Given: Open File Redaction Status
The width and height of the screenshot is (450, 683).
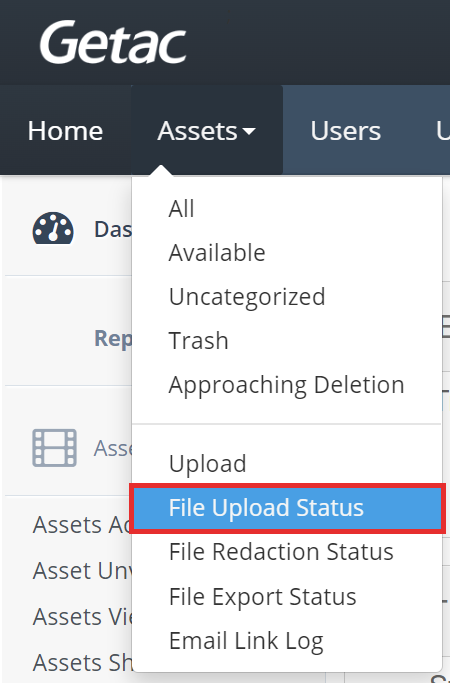Looking at the screenshot, I should tap(281, 551).
